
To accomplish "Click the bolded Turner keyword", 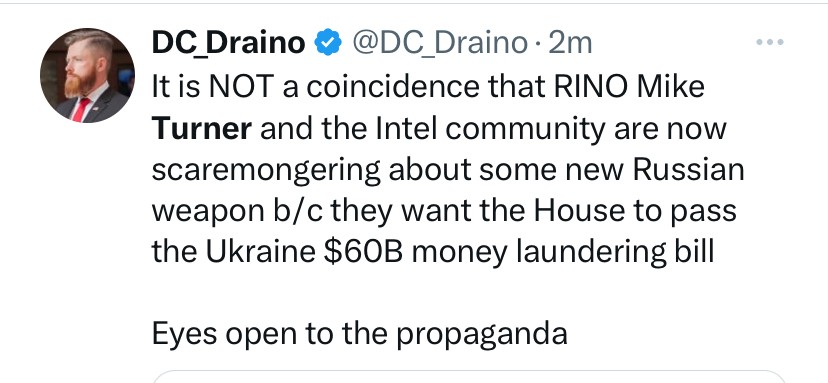I will click(201, 128).
